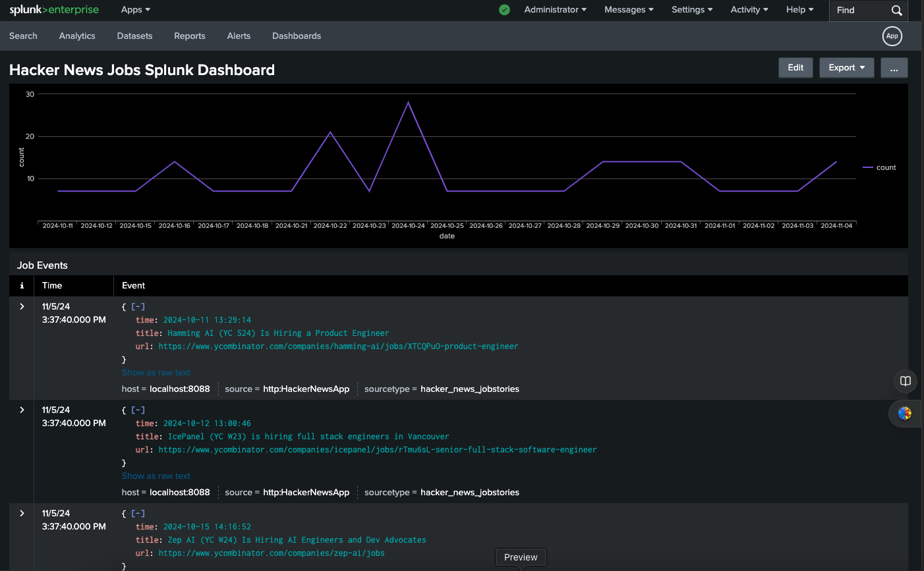
Task: Open the book reader icon on right edge
Action: click(906, 381)
